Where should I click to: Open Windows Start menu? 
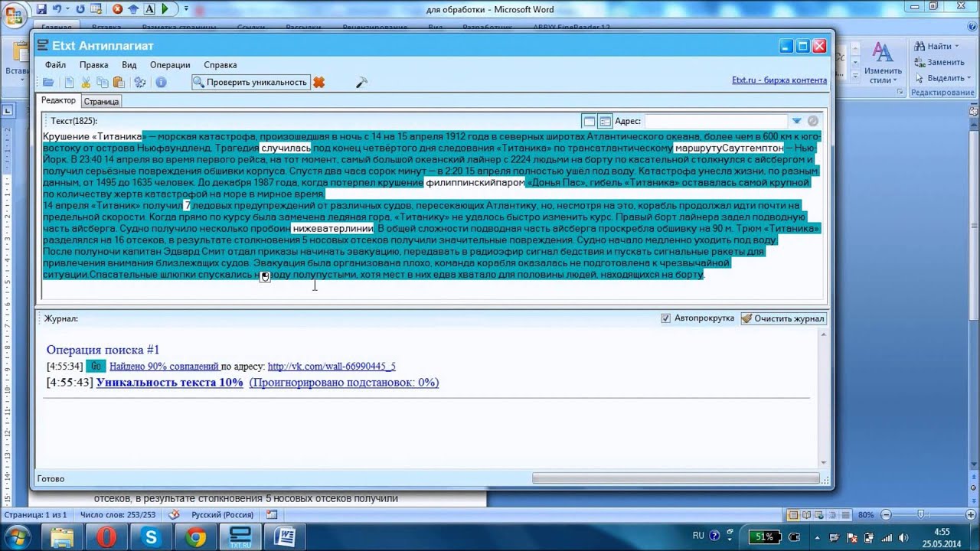point(17,536)
